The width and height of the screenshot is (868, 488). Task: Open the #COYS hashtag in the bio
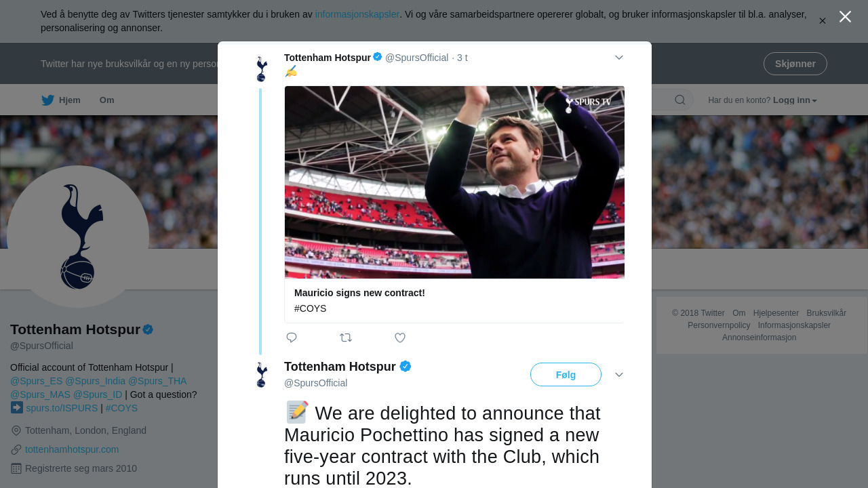pos(121,408)
